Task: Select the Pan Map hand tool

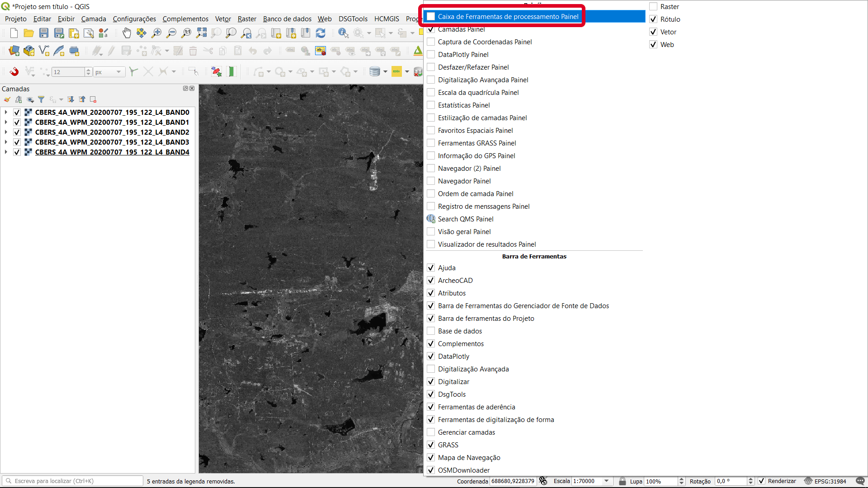Action: point(127,33)
